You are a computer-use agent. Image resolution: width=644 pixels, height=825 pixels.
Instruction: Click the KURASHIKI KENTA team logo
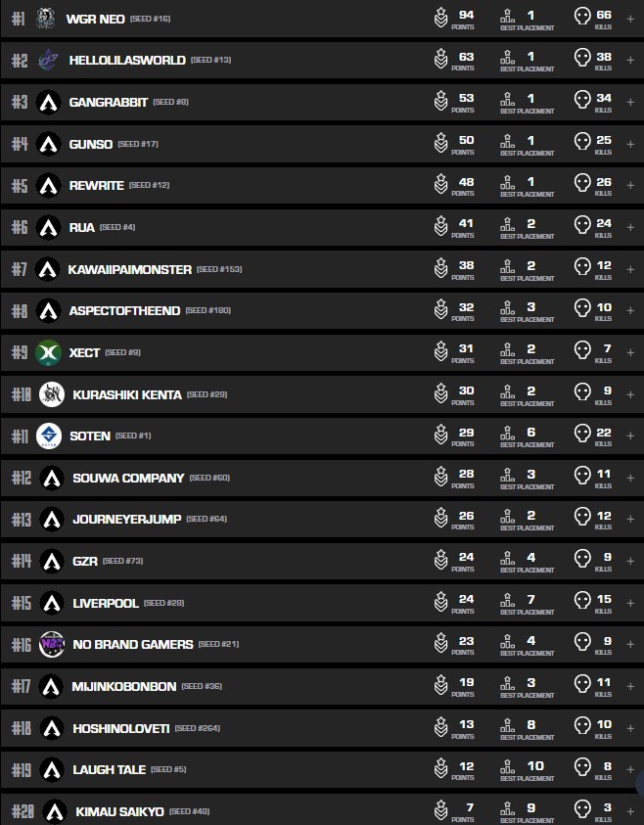(52, 394)
